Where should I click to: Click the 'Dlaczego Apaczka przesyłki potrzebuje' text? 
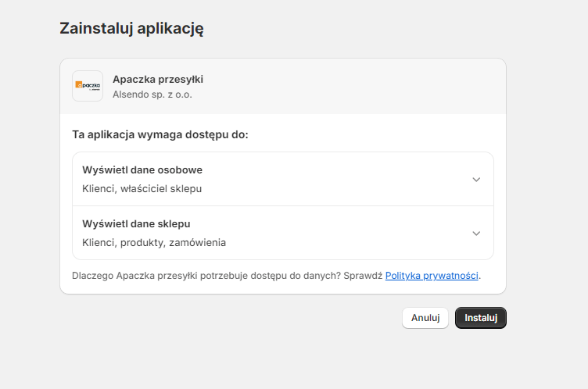pyautogui.click(x=156, y=276)
